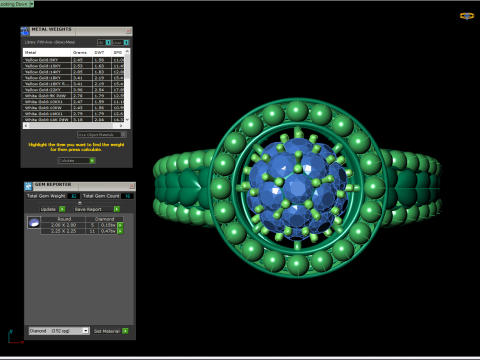
Task: Click the green arrow next to Save Report
Action: [117, 209]
